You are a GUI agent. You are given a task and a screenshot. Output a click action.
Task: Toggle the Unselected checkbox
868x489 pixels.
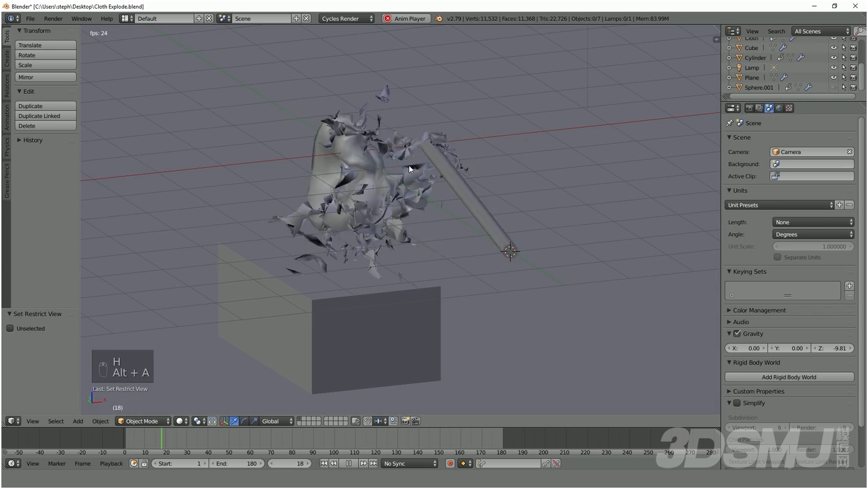(10, 328)
